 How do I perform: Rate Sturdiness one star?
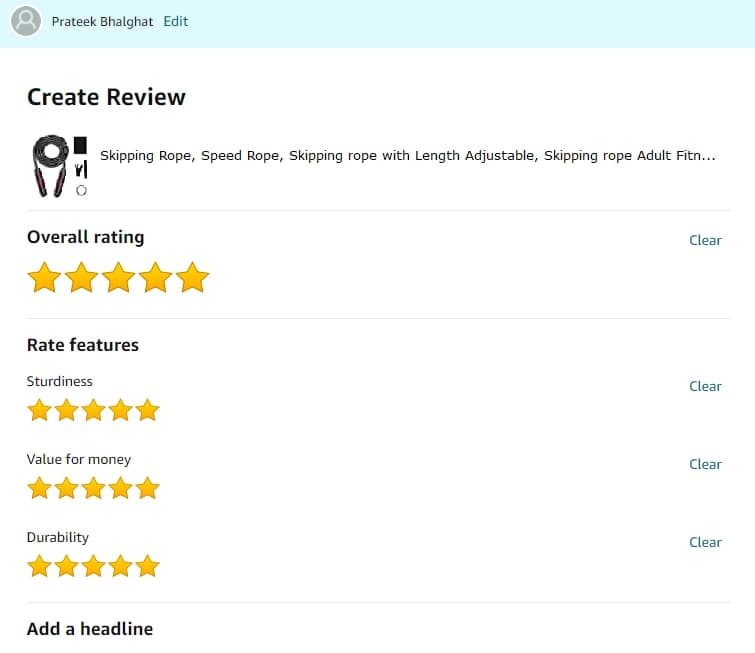(39, 410)
